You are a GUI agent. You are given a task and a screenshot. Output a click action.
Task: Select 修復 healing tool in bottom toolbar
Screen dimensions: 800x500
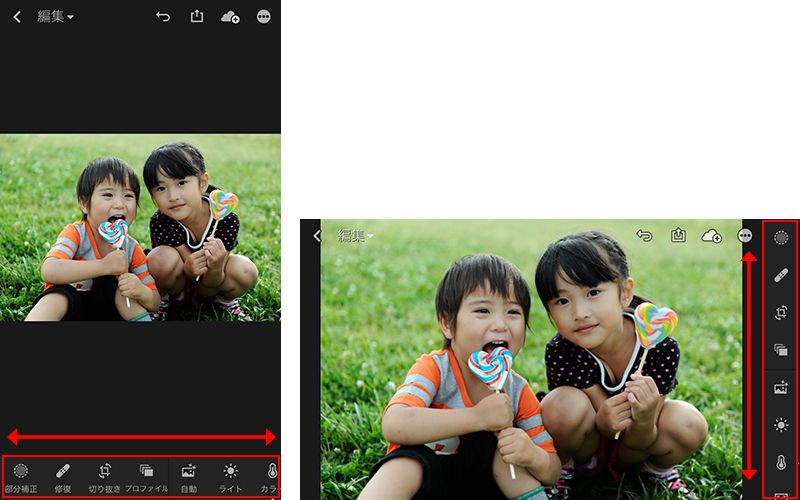click(x=63, y=478)
